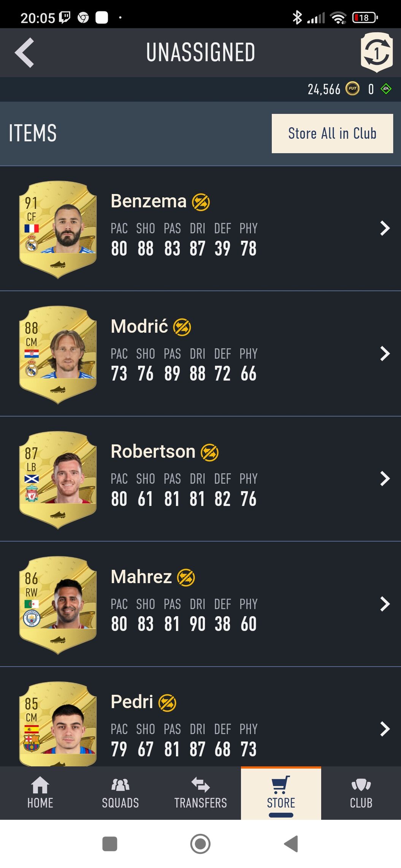Viewport: 401px width, 868px height.
Task: Tap the green FIFA points icon
Action: coord(386,89)
